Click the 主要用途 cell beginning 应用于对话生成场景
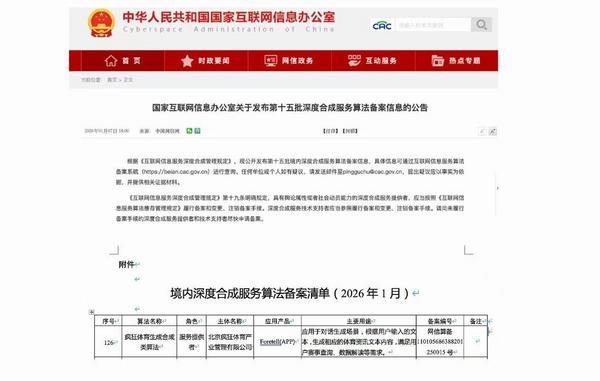 [359, 342]
